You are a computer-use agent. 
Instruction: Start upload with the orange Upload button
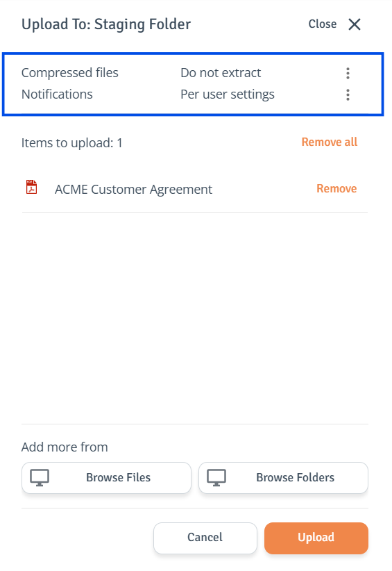coord(316,538)
